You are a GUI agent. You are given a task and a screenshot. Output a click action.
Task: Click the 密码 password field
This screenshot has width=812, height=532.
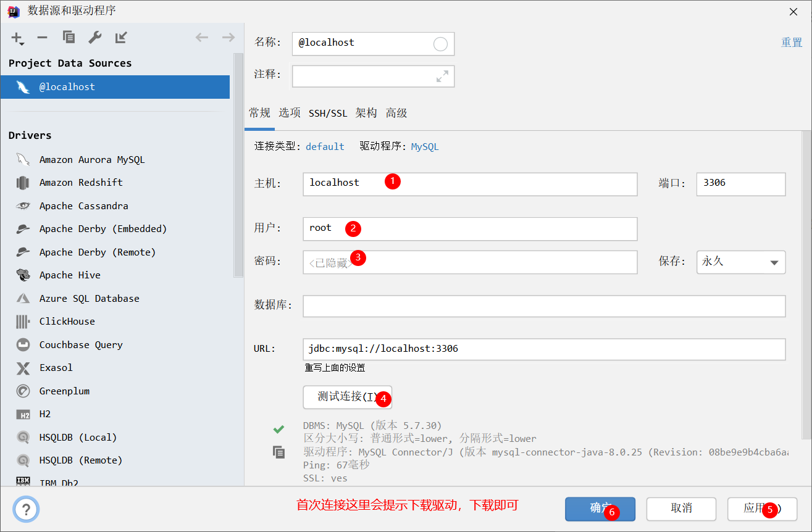click(x=470, y=262)
